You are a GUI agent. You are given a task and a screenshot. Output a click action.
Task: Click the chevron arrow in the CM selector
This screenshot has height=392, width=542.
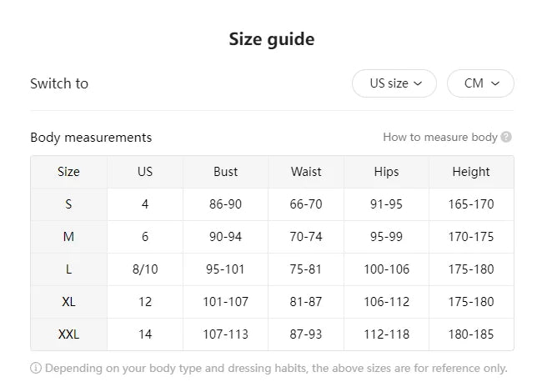495,83
